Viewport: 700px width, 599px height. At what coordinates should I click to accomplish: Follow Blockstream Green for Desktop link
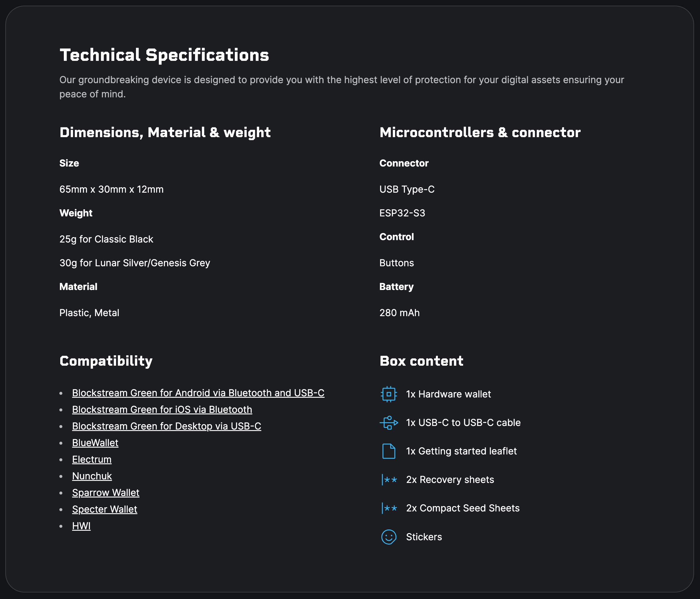[x=166, y=426]
